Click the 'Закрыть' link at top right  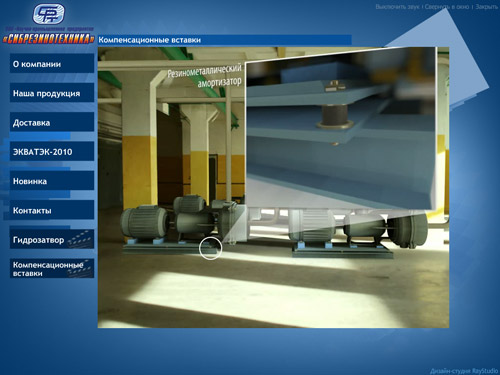486,7
